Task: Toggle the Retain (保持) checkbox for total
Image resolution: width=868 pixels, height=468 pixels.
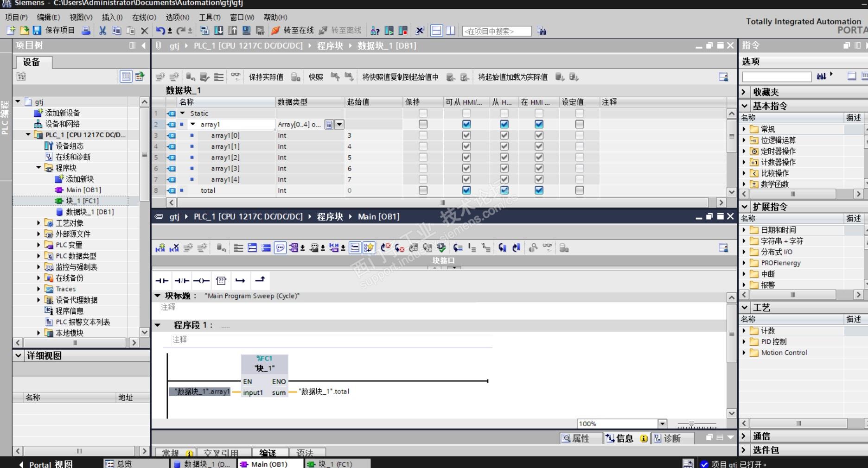Action: [423, 190]
